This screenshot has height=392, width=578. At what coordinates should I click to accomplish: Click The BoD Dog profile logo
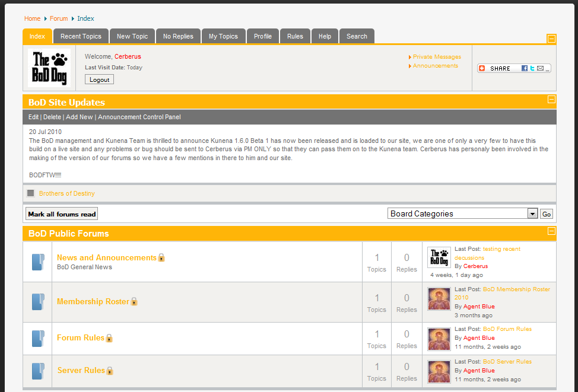click(49, 68)
